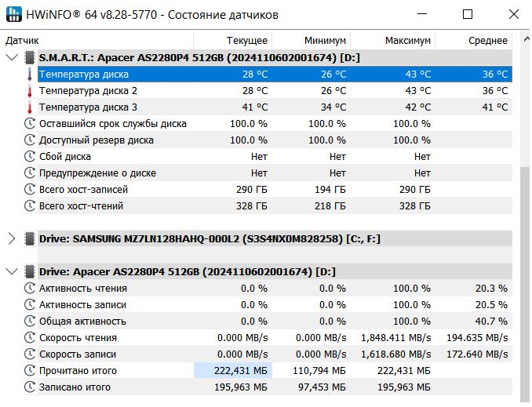Image resolution: width=532 pixels, height=407 pixels.
Task: Select the Доступный резерв диска label
Action: (97, 140)
